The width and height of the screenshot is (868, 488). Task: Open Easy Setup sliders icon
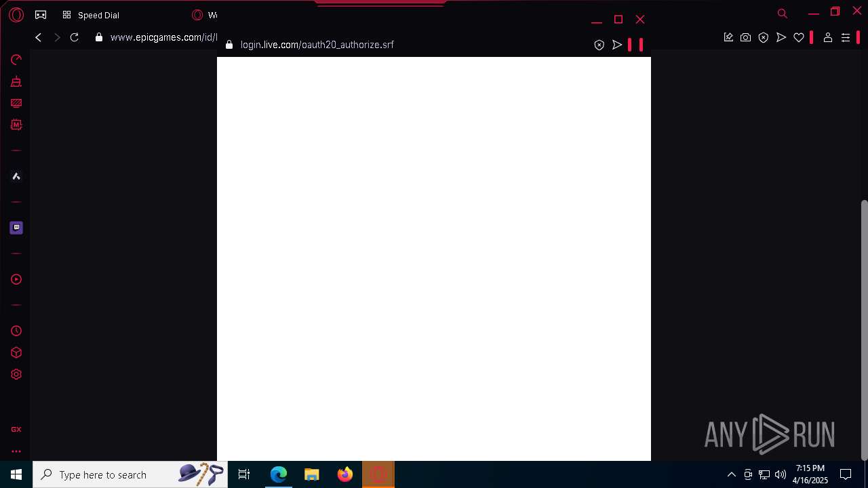[x=846, y=37]
